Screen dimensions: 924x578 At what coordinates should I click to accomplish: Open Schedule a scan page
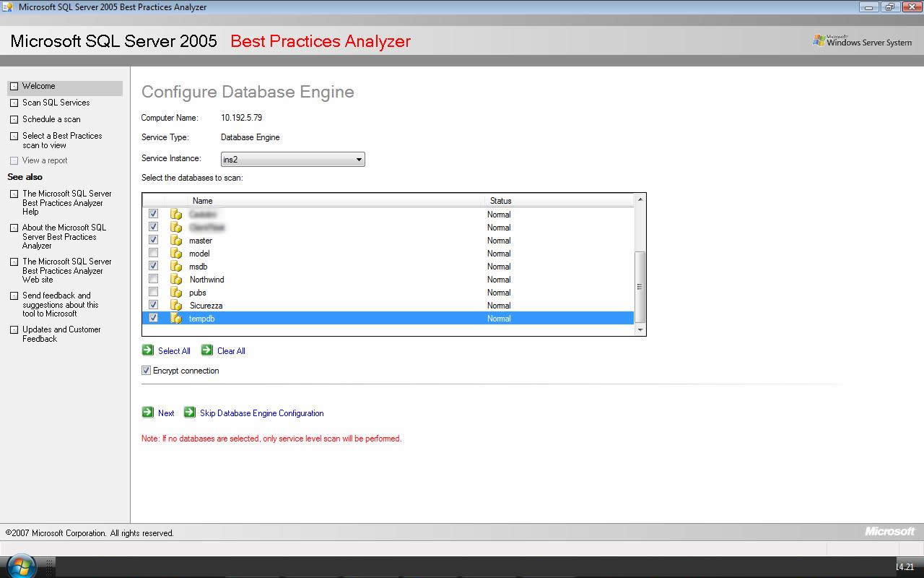pyautogui.click(x=51, y=119)
